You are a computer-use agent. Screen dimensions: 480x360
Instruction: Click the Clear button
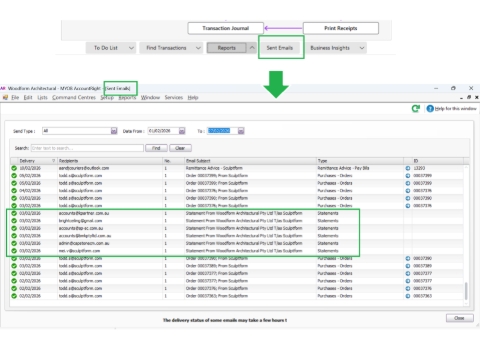180,148
